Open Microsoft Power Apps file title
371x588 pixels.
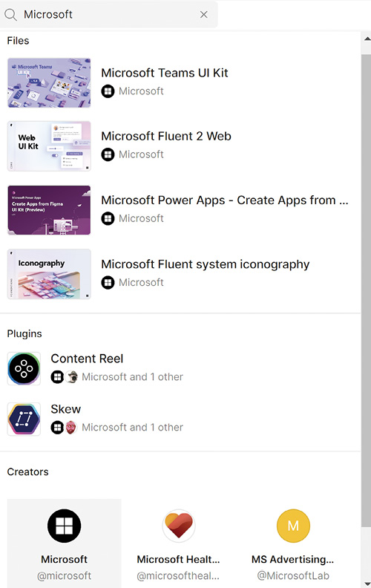(x=225, y=200)
